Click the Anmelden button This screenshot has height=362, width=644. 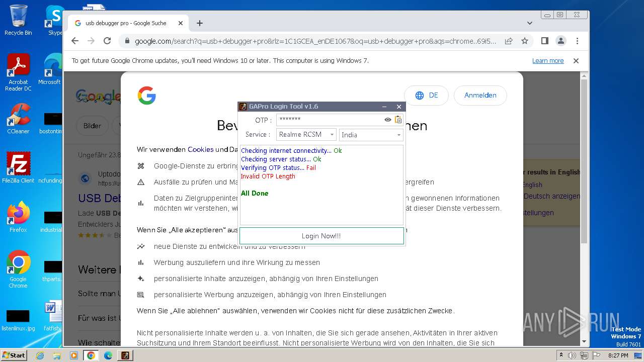(x=480, y=95)
